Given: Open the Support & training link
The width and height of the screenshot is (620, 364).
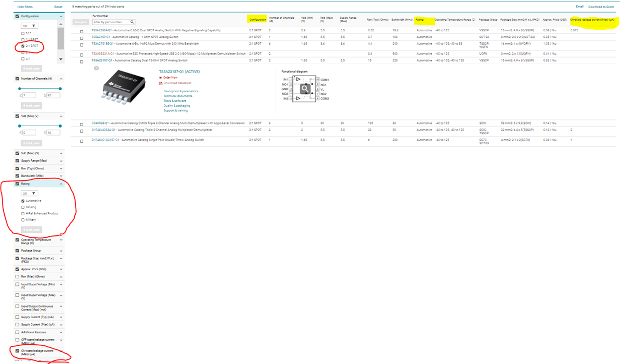Looking at the screenshot, I should tap(175, 110).
